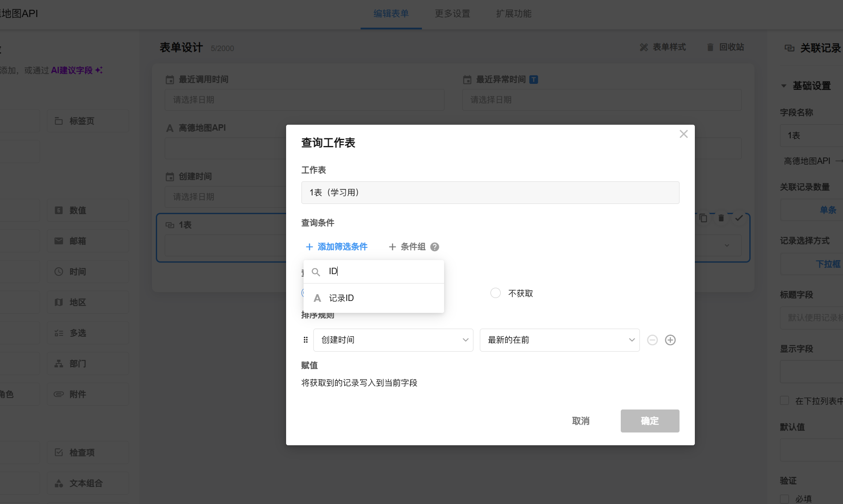The width and height of the screenshot is (843, 504).
Task: Select the 不获取 radio option
Action: click(x=496, y=293)
